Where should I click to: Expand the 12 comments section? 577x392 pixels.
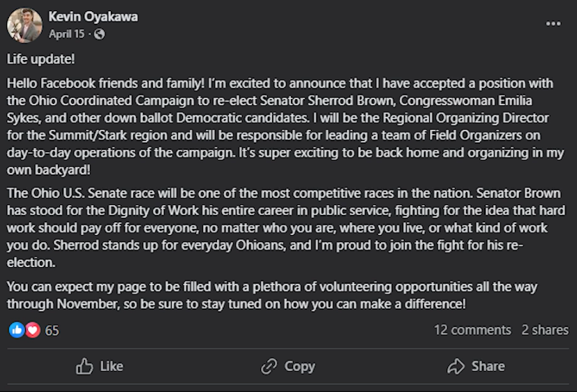click(472, 330)
